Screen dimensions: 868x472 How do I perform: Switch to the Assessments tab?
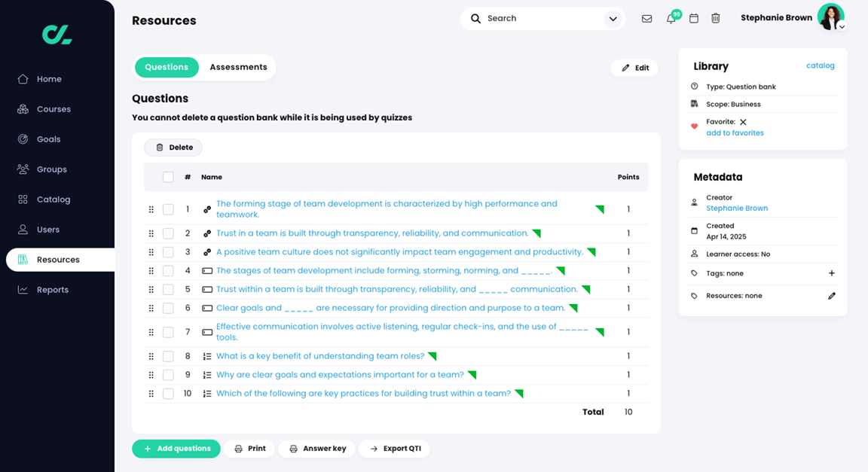pyautogui.click(x=237, y=67)
